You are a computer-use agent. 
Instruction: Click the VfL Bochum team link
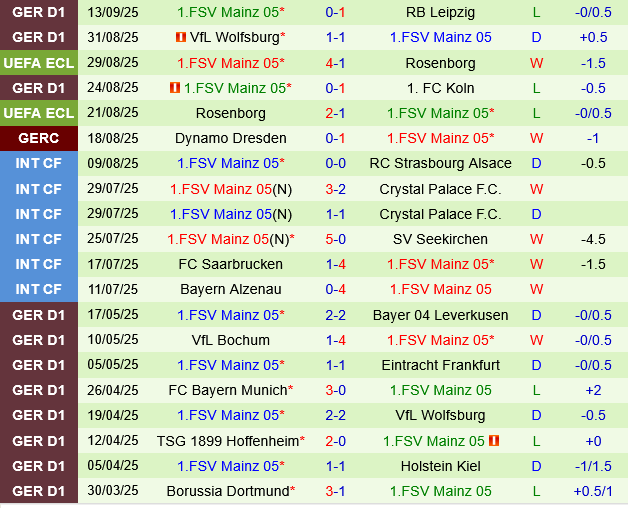click(x=231, y=340)
